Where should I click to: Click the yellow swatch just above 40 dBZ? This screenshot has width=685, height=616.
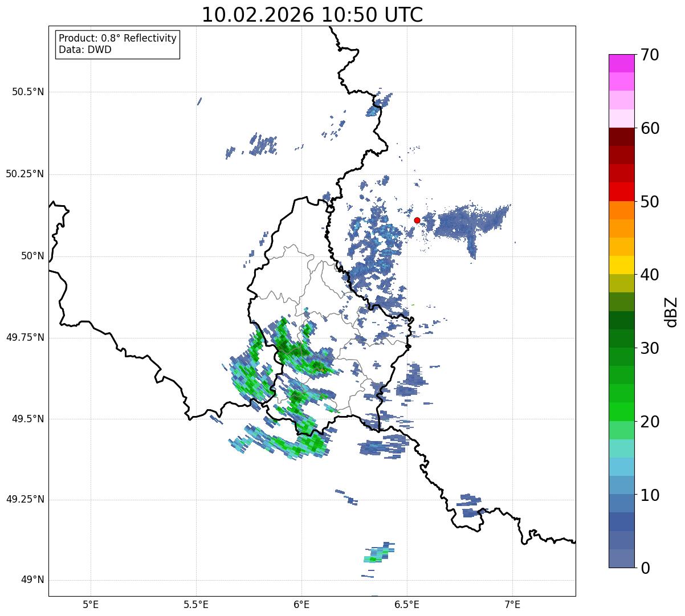[x=621, y=265]
